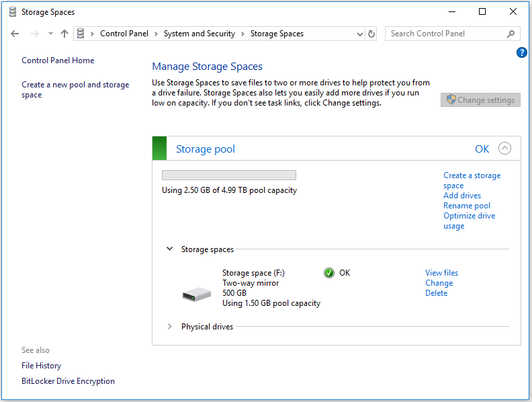Image resolution: width=532 pixels, height=402 pixels.
Task: Click the Storage space (F:) drive icon
Action: [x=196, y=294]
